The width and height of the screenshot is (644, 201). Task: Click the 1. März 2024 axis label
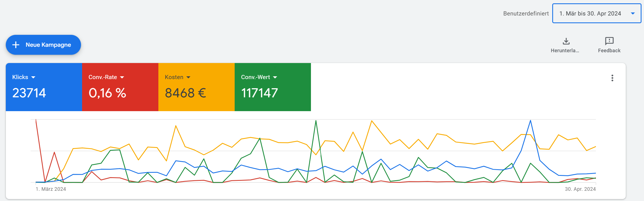[x=51, y=189]
